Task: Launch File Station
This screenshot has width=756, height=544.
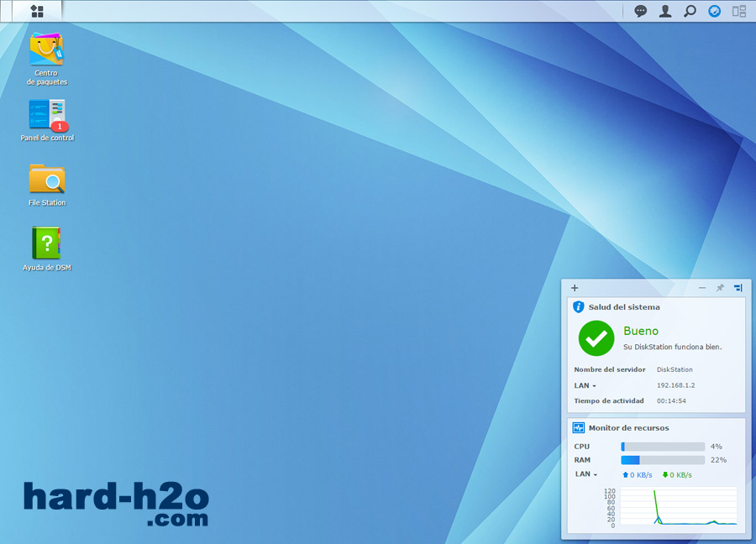Action: [47, 185]
